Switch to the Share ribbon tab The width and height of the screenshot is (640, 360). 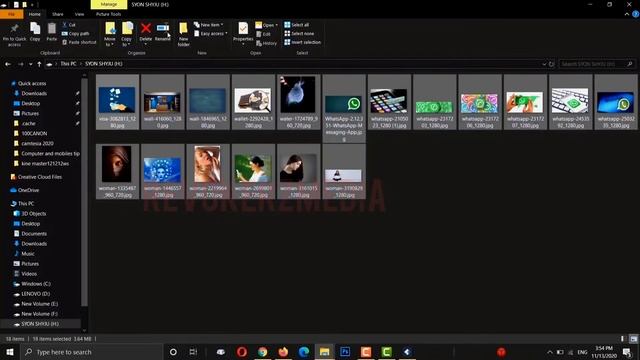(x=58, y=14)
